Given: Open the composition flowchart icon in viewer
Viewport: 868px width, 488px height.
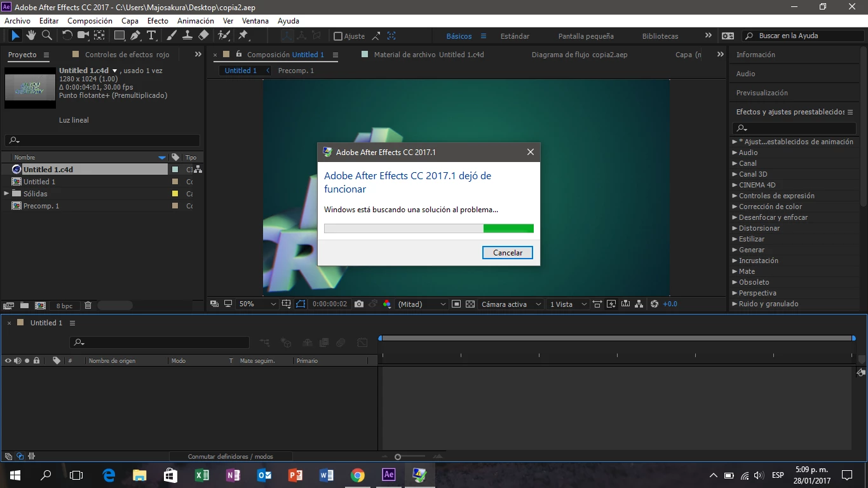Looking at the screenshot, I should coord(639,304).
